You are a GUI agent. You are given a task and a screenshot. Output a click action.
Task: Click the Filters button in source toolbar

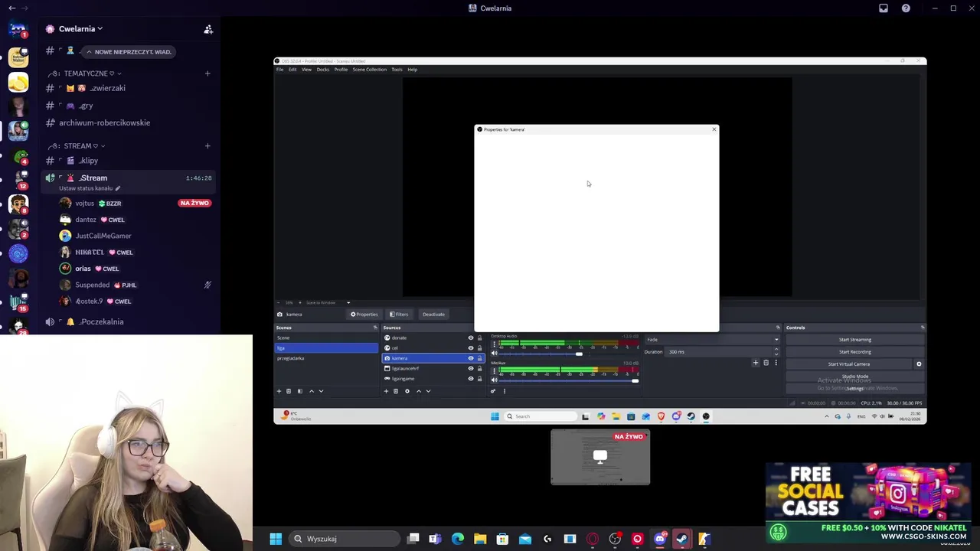[x=398, y=315]
